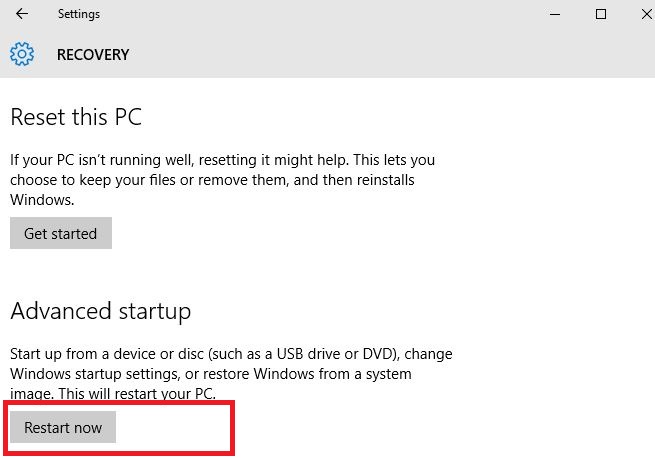
Task: Click the Advanced startup heading
Action: pos(101,311)
